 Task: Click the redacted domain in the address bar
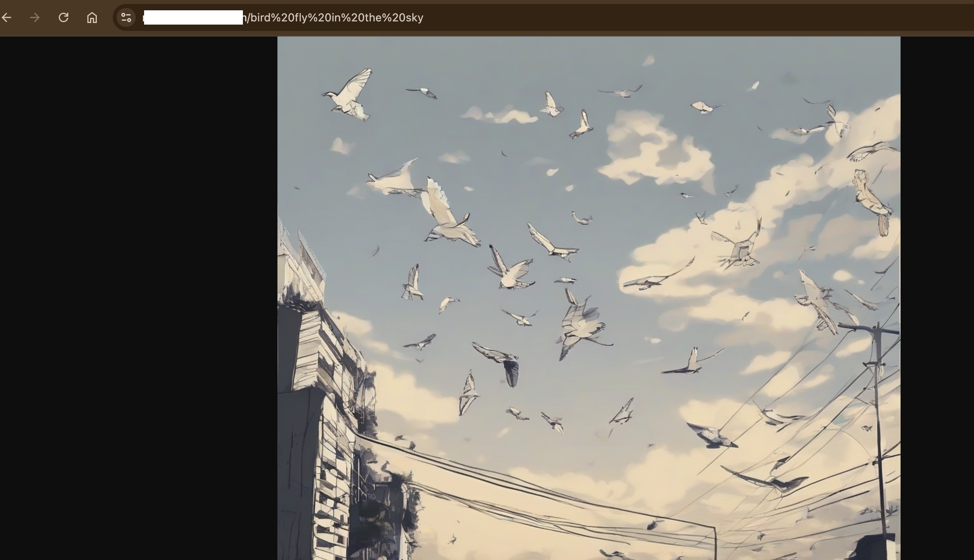tap(193, 17)
